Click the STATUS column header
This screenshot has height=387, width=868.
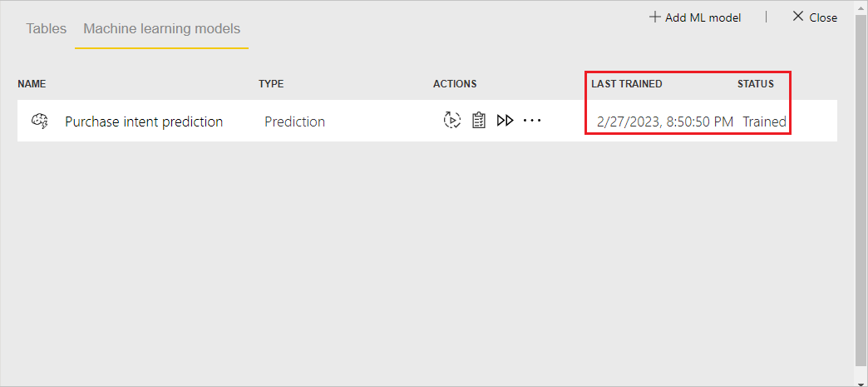pyautogui.click(x=756, y=84)
